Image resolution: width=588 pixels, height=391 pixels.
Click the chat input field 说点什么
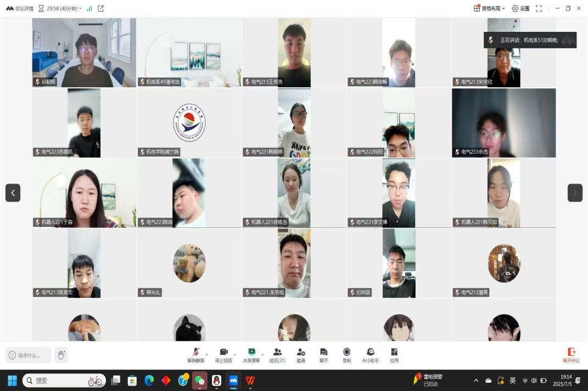click(x=29, y=355)
